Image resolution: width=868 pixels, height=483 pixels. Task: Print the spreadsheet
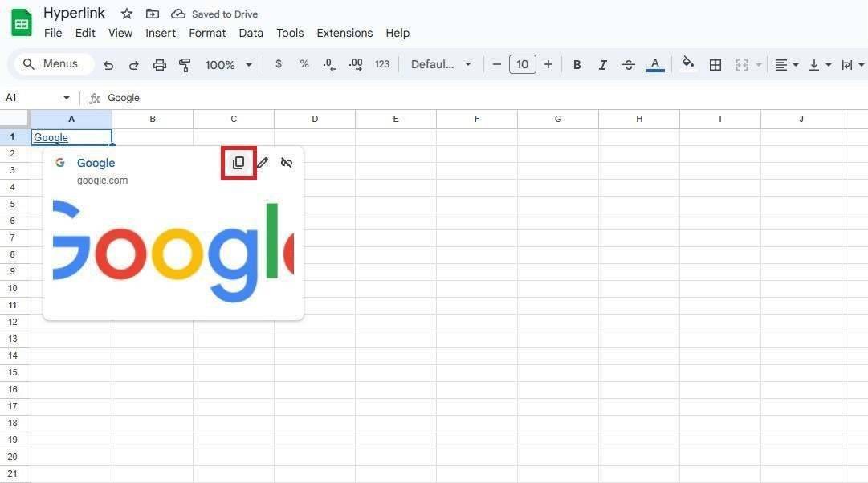point(160,65)
